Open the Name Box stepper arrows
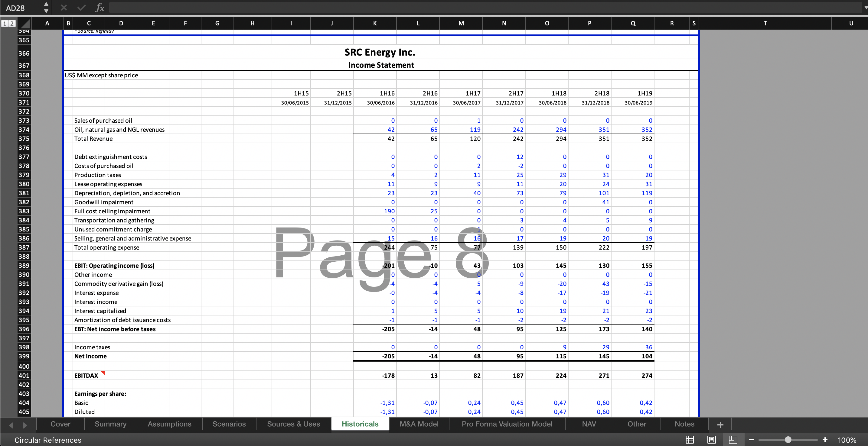 (46, 8)
